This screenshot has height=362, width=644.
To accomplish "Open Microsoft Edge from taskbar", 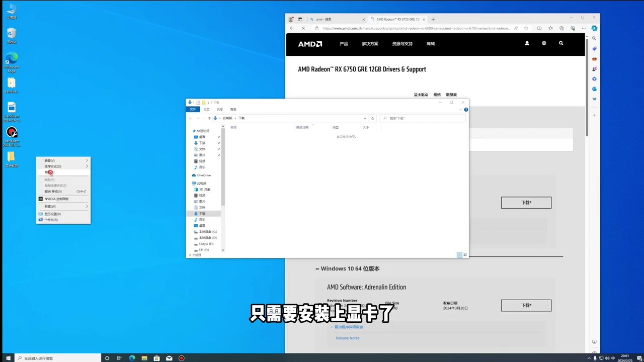I will [132, 358].
